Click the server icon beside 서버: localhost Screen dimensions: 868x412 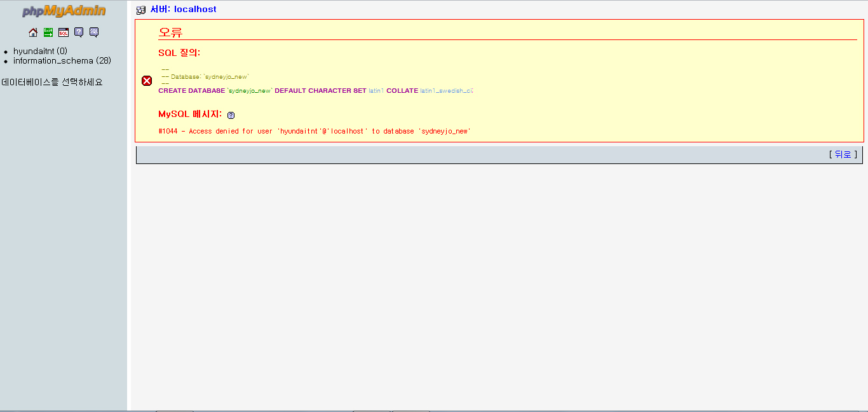[141, 10]
